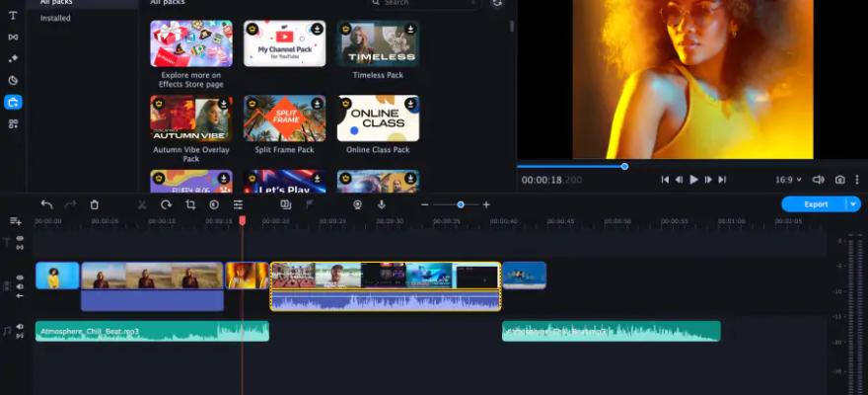Toggle visibility of the main video track
Screen dimensions: 868x395
20,278
